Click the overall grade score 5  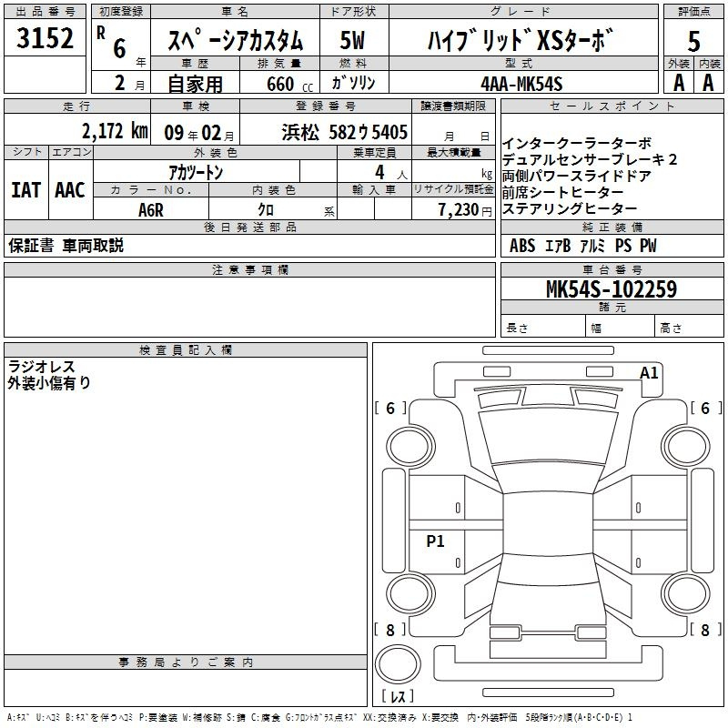(x=693, y=41)
